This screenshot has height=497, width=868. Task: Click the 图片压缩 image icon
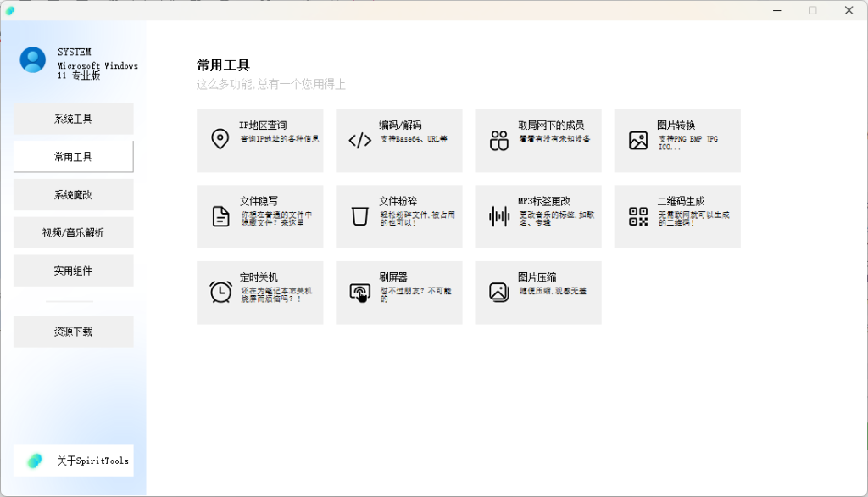click(x=499, y=292)
